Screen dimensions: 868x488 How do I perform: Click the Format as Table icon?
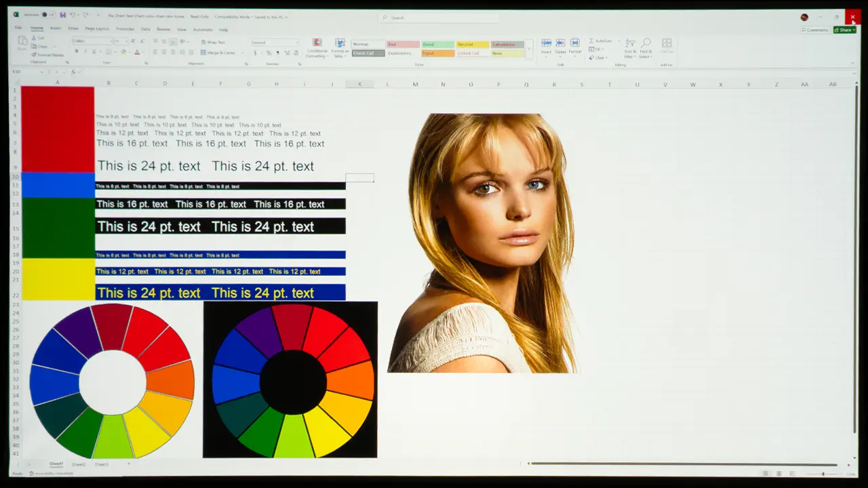tap(340, 47)
